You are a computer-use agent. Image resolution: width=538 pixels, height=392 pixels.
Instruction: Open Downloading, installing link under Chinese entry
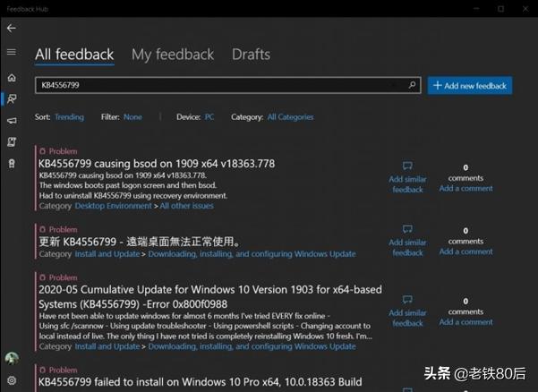pyautogui.click(x=252, y=254)
